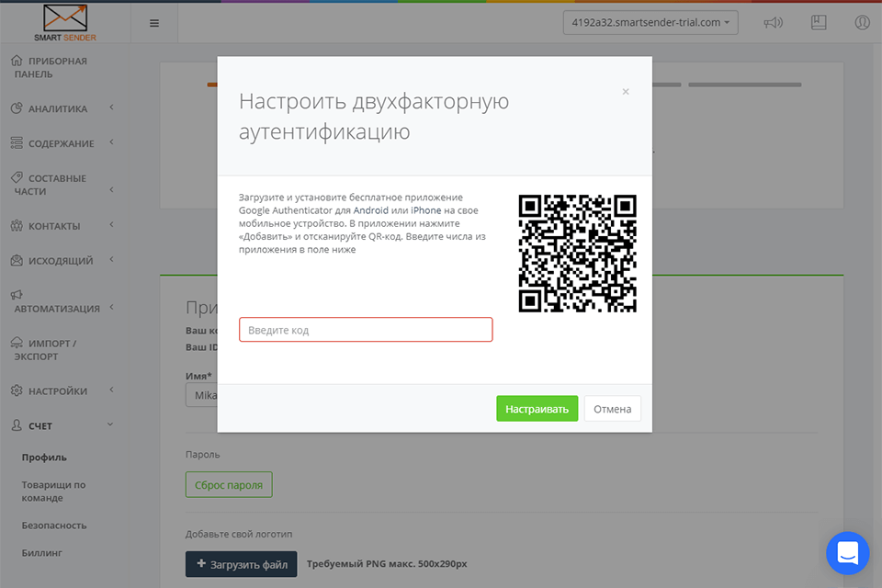The width and height of the screenshot is (882, 588).
Task: Open the smartsender-trial.com domain dropdown
Action: click(650, 22)
